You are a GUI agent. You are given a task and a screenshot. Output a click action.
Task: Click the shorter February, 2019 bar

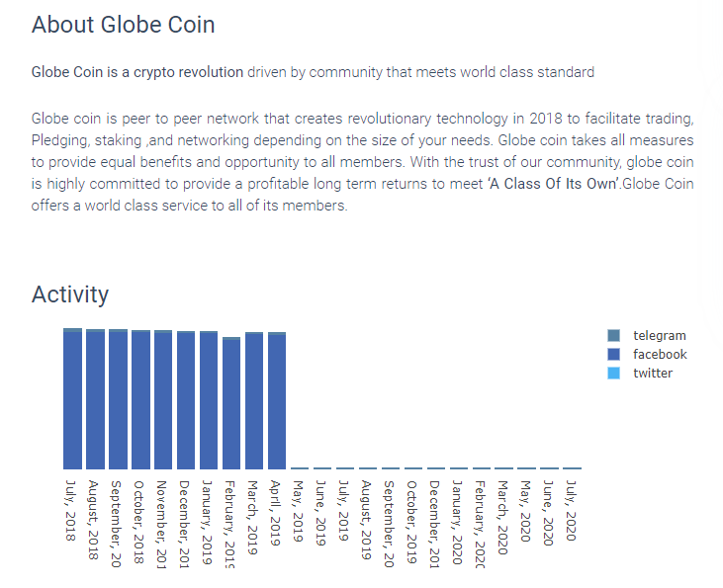231,404
